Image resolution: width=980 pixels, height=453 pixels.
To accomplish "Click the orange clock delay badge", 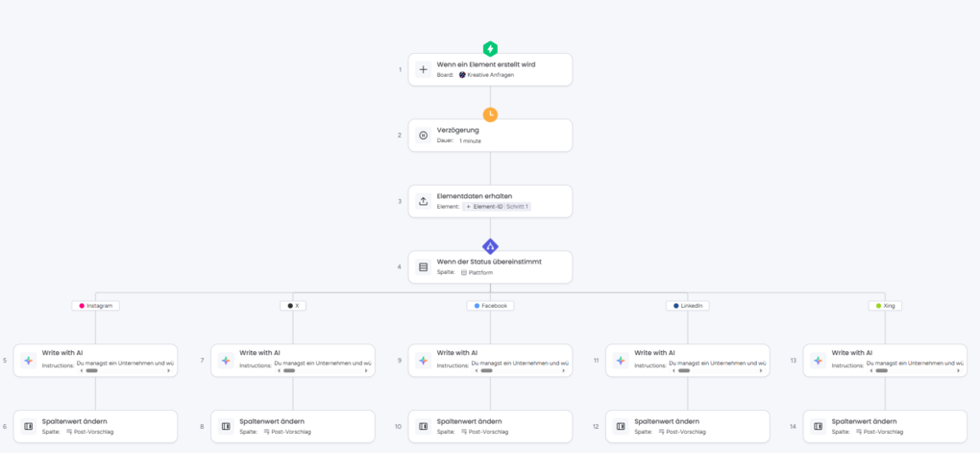I will pos(490,114).
